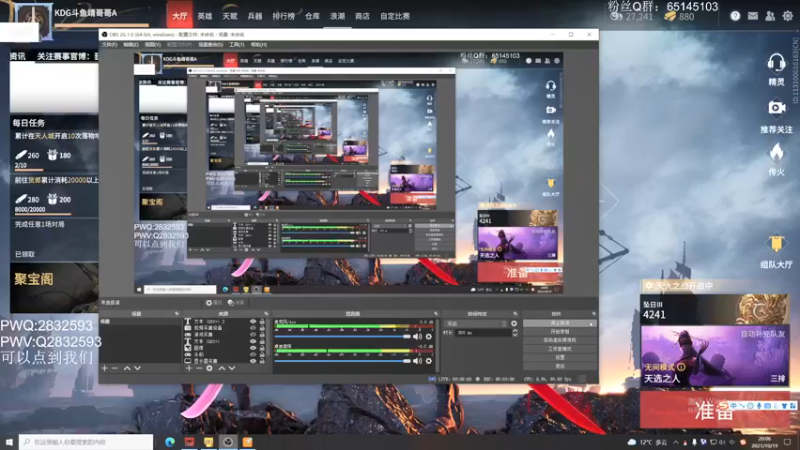Click 开始录制 button in OBS controls
This screenshot has height=450, width=800.
point(560,332)
